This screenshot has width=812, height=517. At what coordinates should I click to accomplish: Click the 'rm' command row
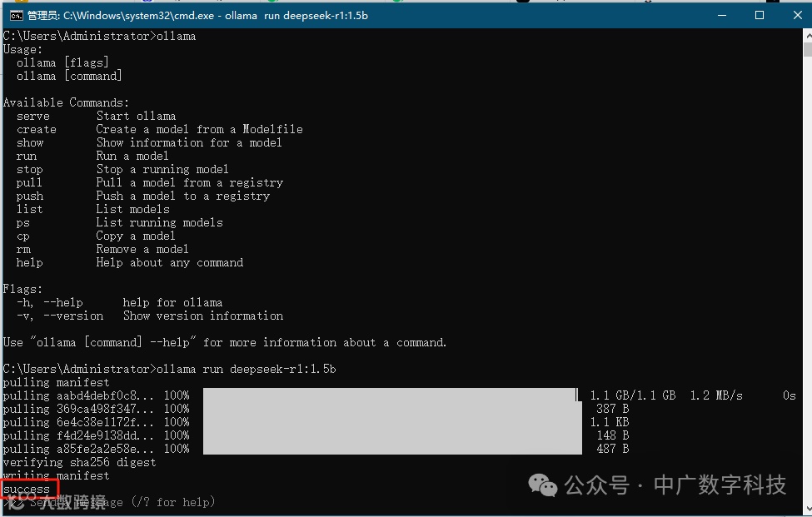(x=102, y=250)
